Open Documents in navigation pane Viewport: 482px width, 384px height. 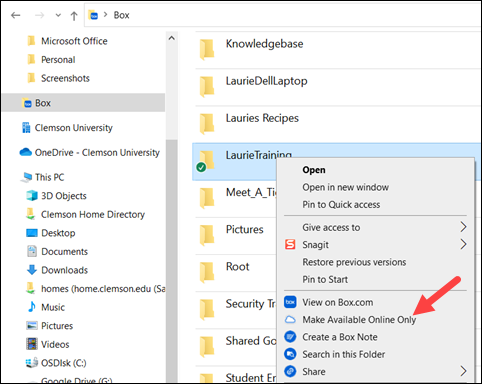[64, 251]
